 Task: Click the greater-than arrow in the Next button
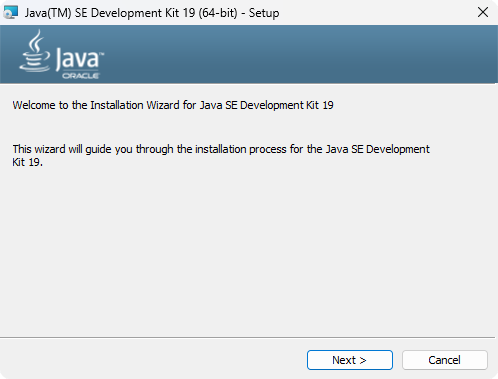pyautogui.click(x=363, y=360)
